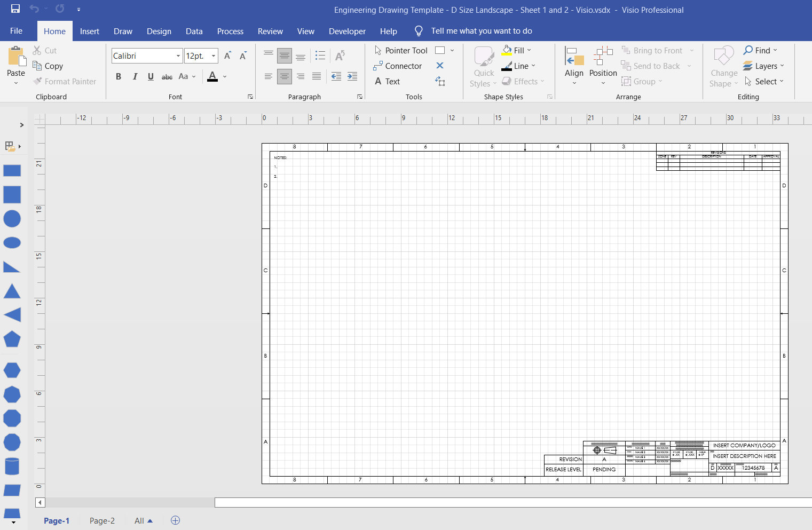Select the cylinder shape in the stencil
812x530 pixels.
[12, 466]
